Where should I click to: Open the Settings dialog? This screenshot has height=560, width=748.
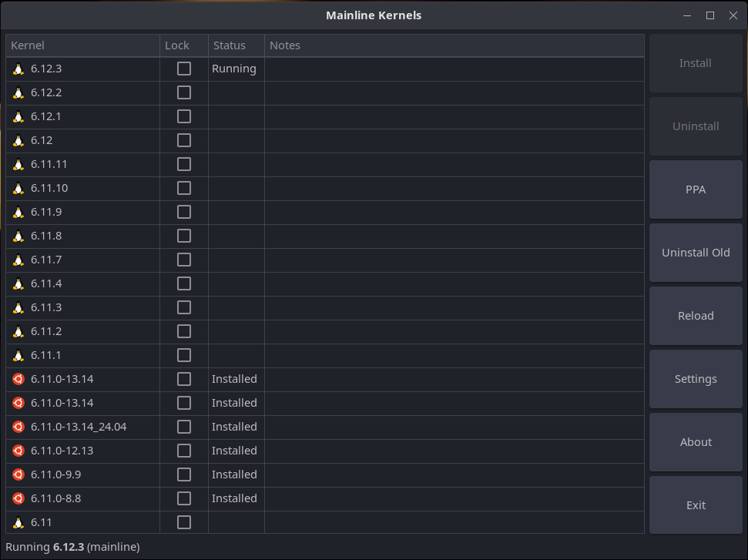coord(696,379)
